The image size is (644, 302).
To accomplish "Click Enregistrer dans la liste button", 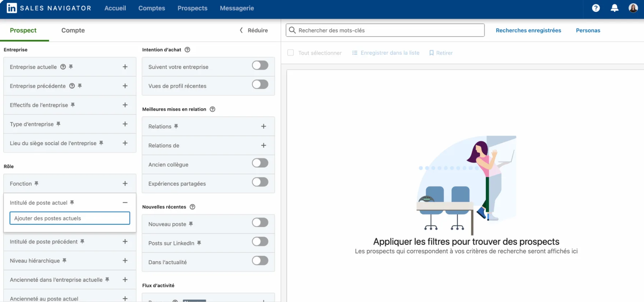I will pyautogui.click(x=386, y=53).
